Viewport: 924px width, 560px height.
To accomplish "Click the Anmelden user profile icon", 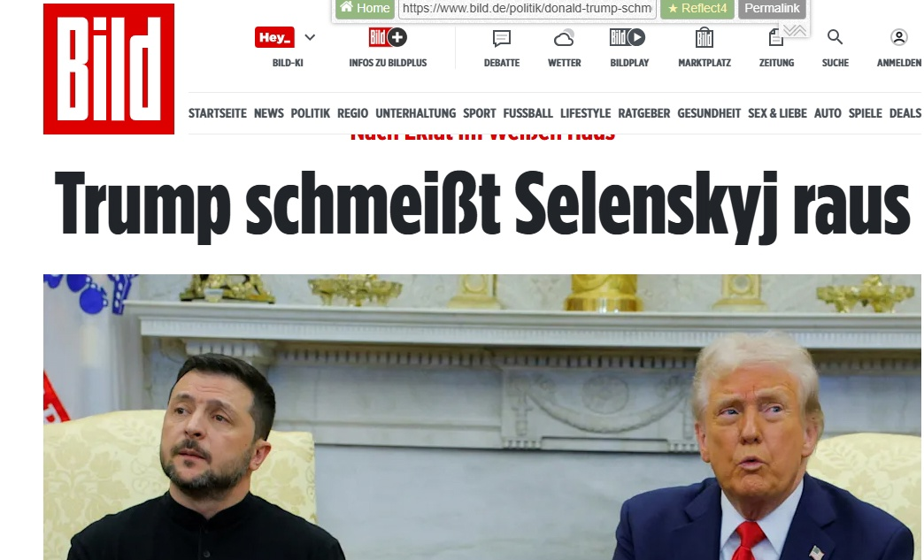I will pos(898,38).
